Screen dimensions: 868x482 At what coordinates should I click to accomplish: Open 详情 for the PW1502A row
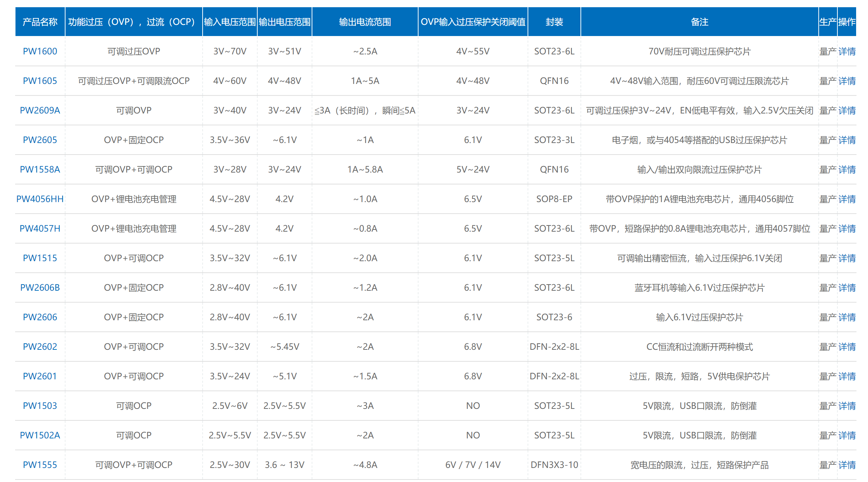coord(847,436)
